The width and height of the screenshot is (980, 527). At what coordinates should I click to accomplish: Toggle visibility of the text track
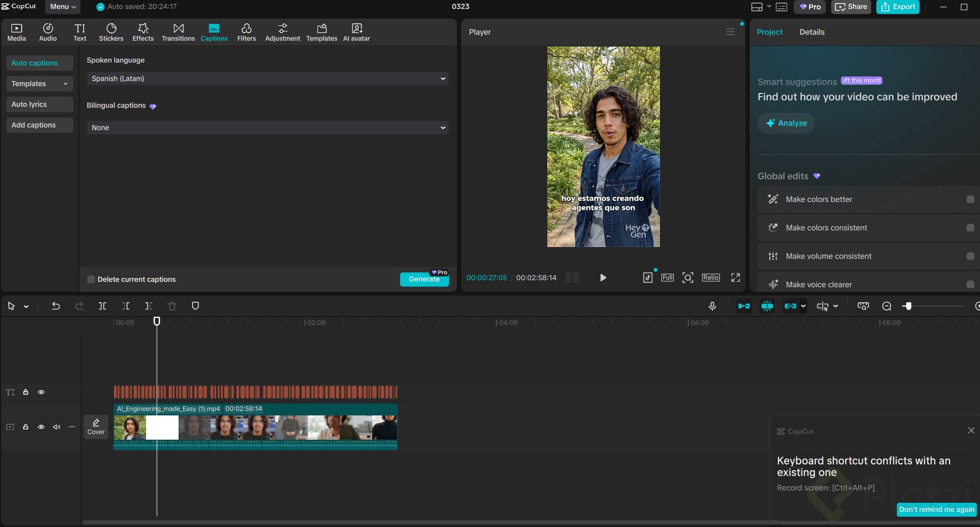[x=41, y=392]
